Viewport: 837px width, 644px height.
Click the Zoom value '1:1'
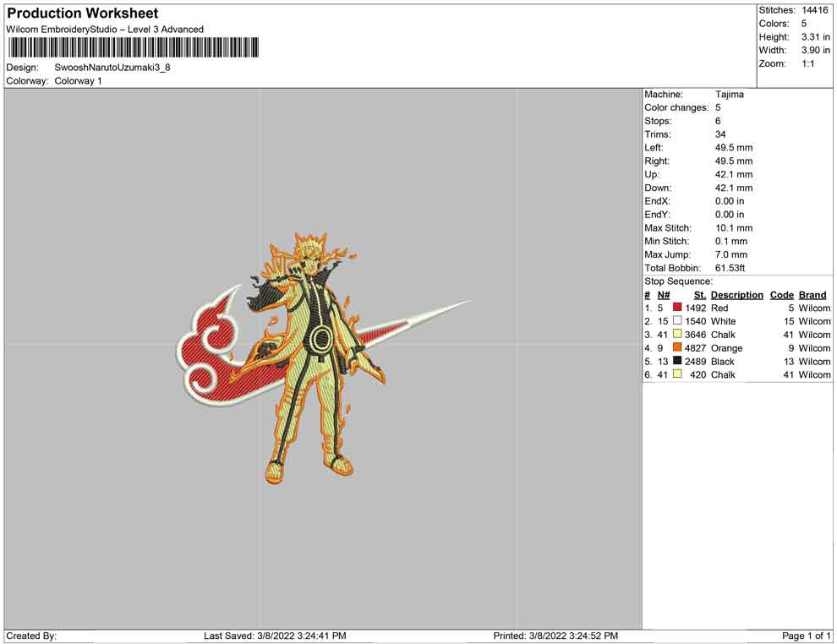tap(807, 63)
